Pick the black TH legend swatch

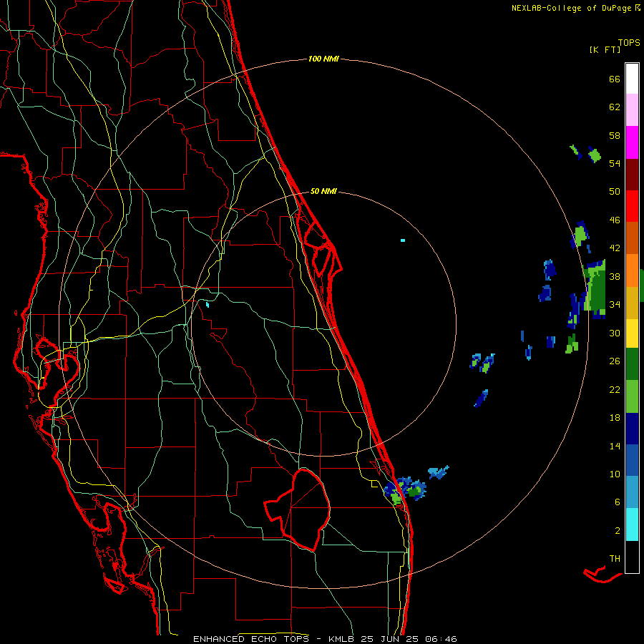(x=632, y=557)
